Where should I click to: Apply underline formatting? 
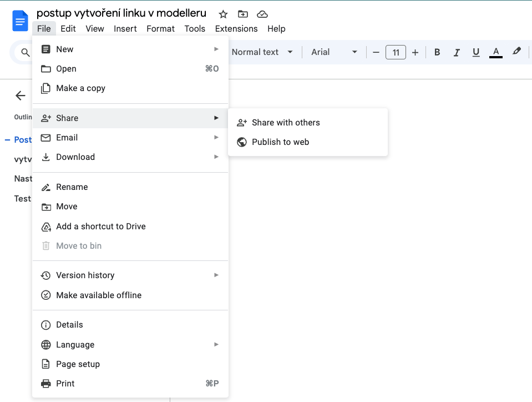(x=475, y=52)
